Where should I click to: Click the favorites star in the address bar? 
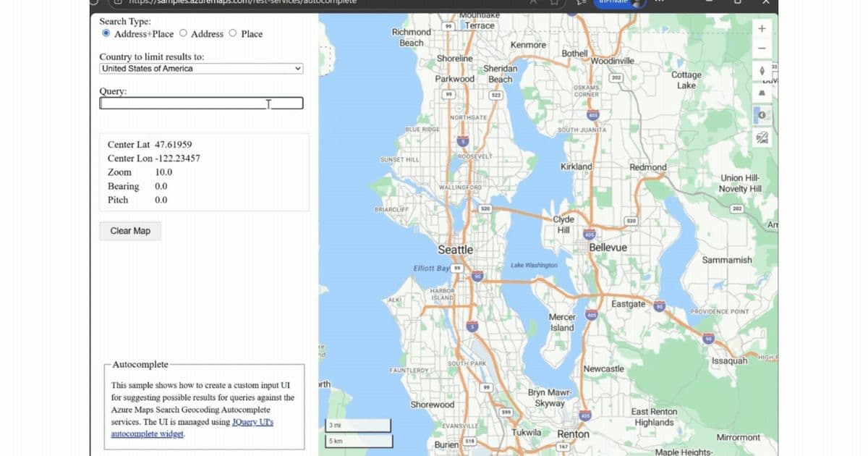tap(554, 2)
